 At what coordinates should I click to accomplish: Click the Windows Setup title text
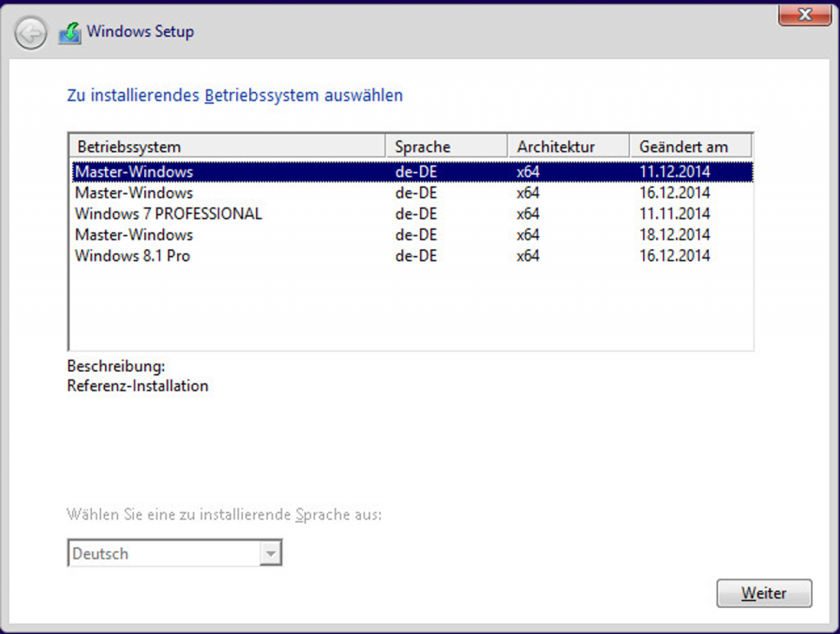(x=140, y=31)
